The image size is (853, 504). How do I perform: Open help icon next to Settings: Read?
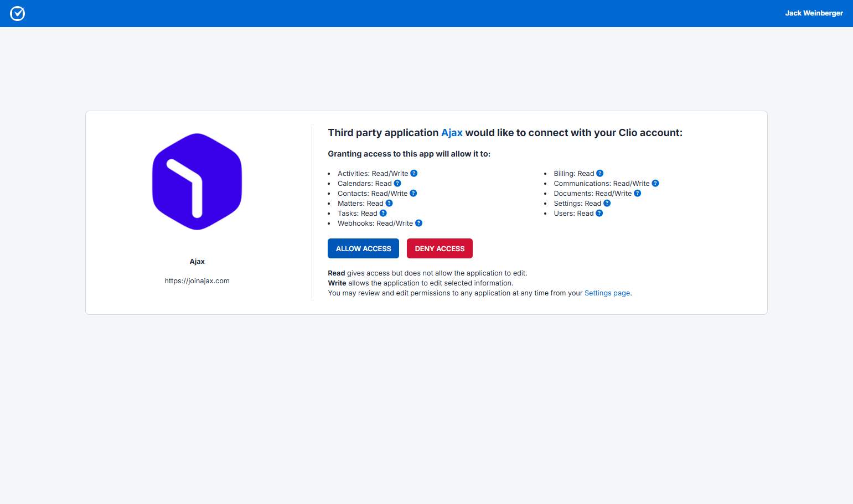[607, 203]
